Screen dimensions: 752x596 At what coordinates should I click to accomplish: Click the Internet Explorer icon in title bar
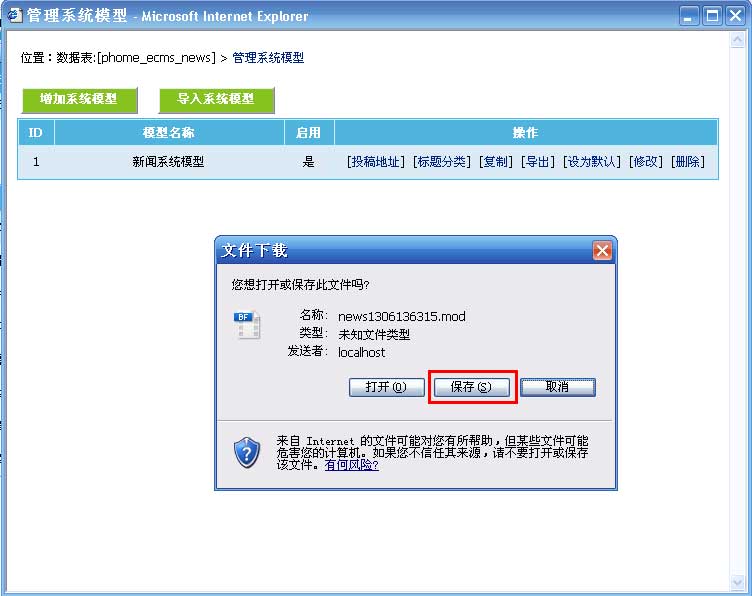15,16
